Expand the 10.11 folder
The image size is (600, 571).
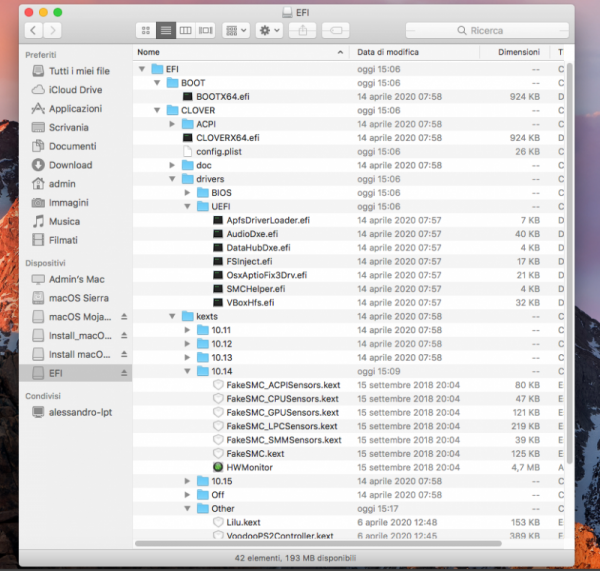[x=187, y=330]
